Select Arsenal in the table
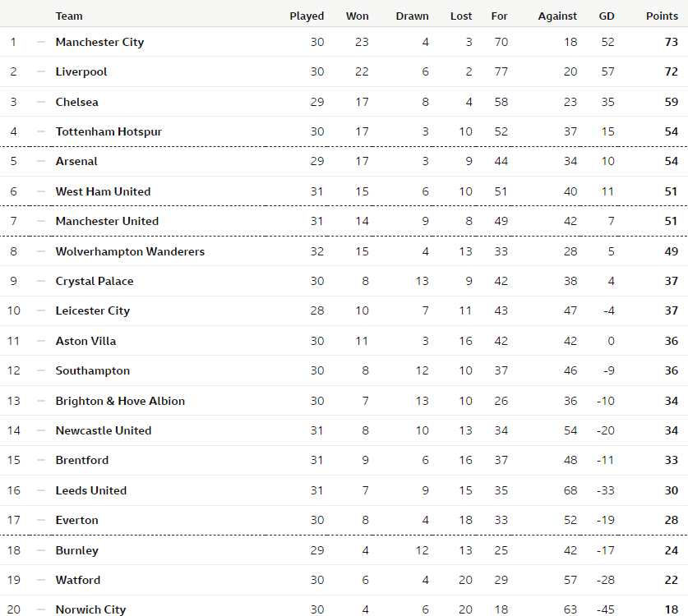 click(x=76, y=161)
